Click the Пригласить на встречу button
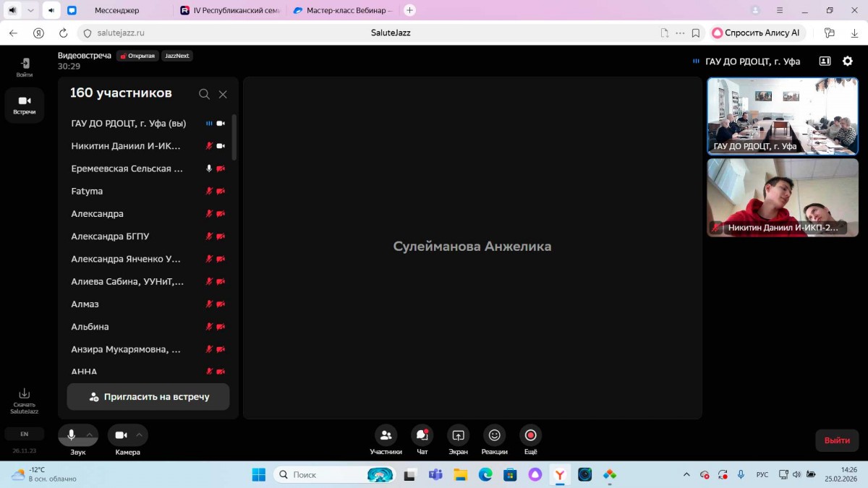Viewport: 868px width, 488px height. 148,397
